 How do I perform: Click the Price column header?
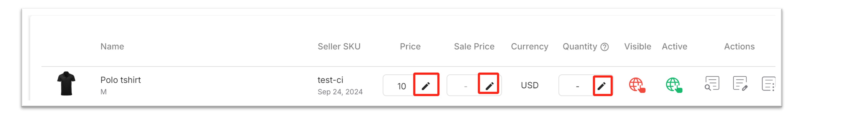click(x=410, y=46)
